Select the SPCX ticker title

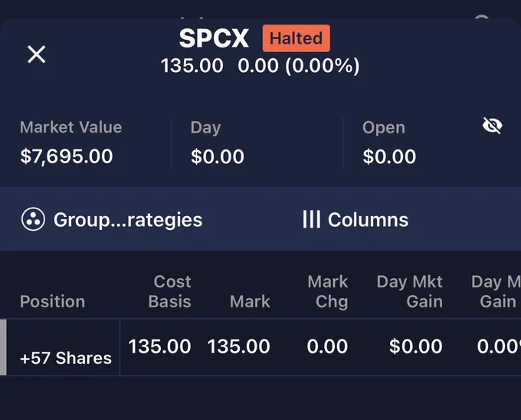(x=214, y=38)
